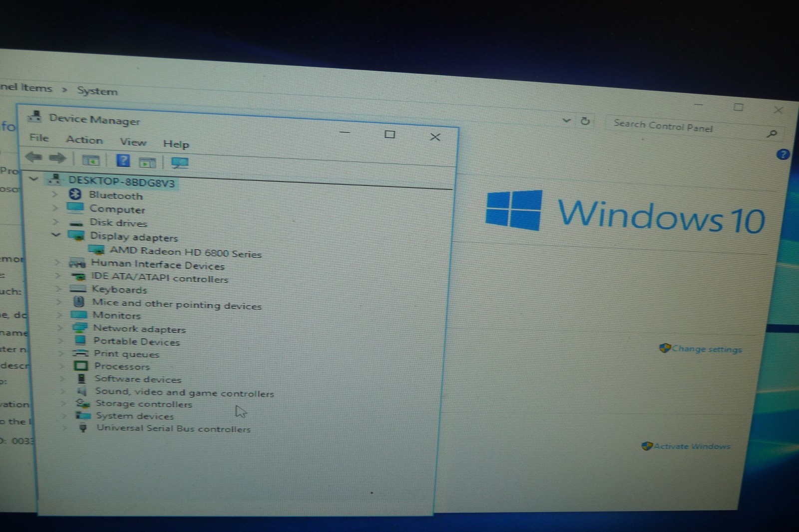Maximize the Device Manager window
The width and height of the screenshot is (799, 532).
pos(390,134)
